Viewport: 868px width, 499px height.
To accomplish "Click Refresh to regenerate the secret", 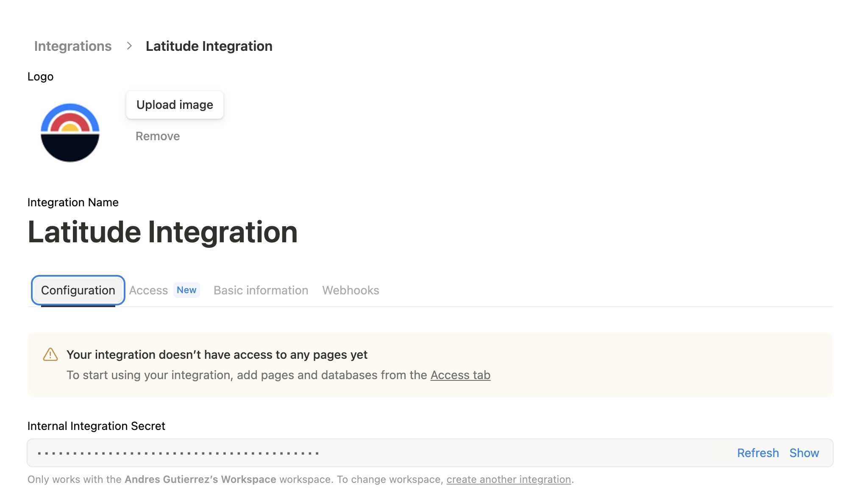I will coord(758,452).
